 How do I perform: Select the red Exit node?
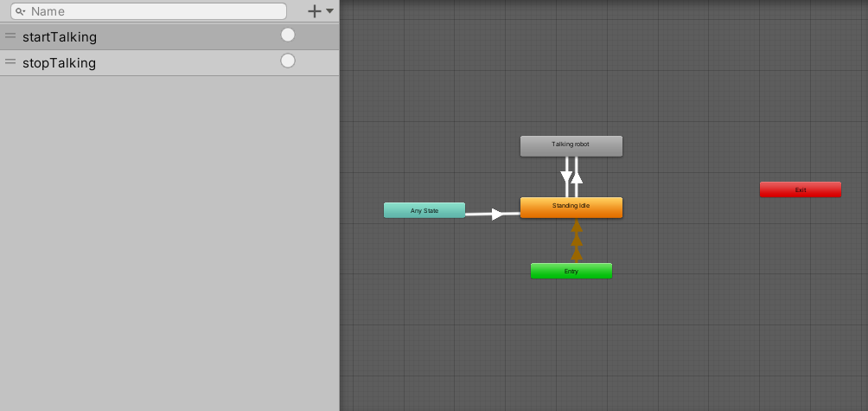coord(800,189)
